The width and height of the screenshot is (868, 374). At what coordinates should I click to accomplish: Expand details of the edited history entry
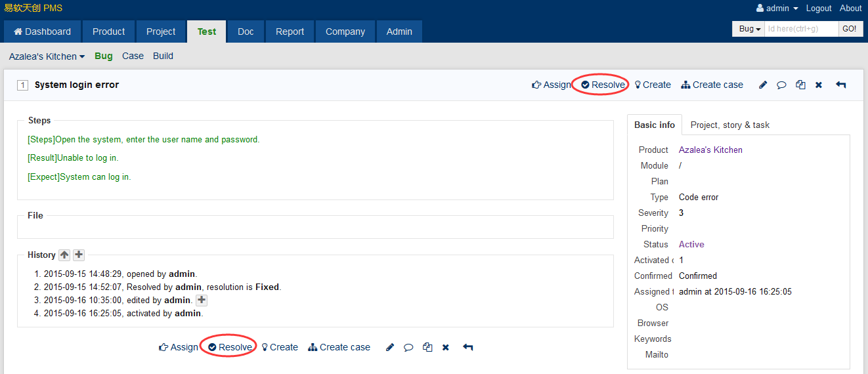pos(202,300)
